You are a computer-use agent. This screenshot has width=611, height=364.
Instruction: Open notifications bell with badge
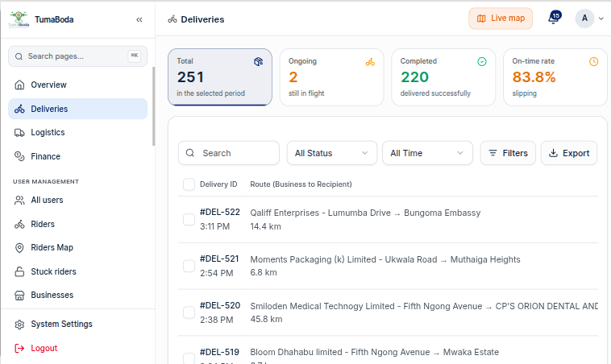(x=554, y=18)
